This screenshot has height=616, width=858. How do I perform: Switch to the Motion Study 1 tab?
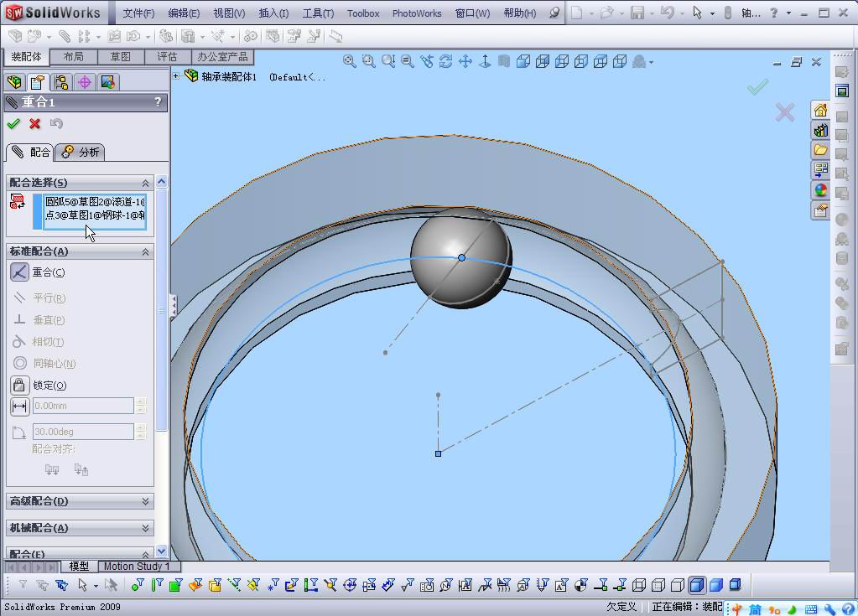click(x=137, y=567)
